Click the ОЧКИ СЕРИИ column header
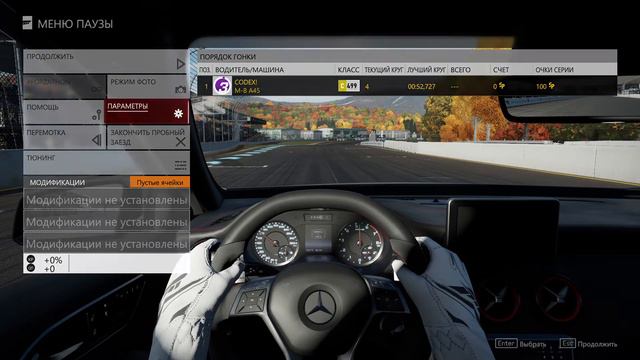This screenshot has width=640, height=360. 554,70
